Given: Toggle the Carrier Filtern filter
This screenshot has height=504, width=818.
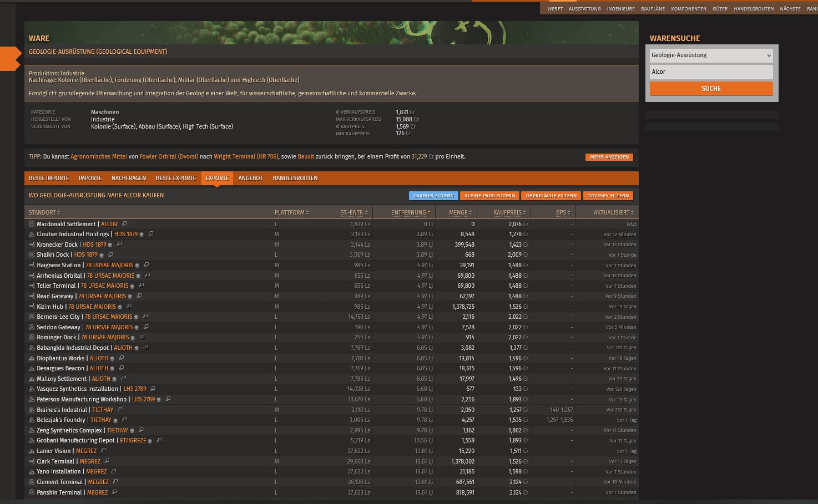Looking at the screenshot, I should tap(433, 196).
